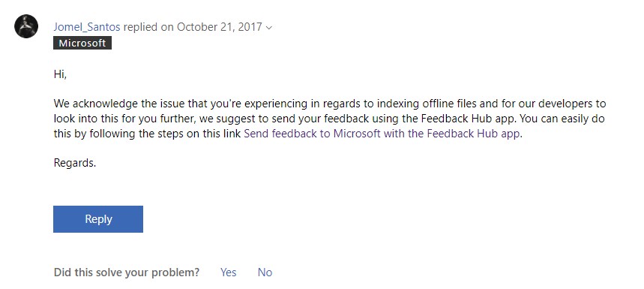This screenshot has height=289, width=644.
Task: Click the word 'suggest' in the second line
Action: 235,119
